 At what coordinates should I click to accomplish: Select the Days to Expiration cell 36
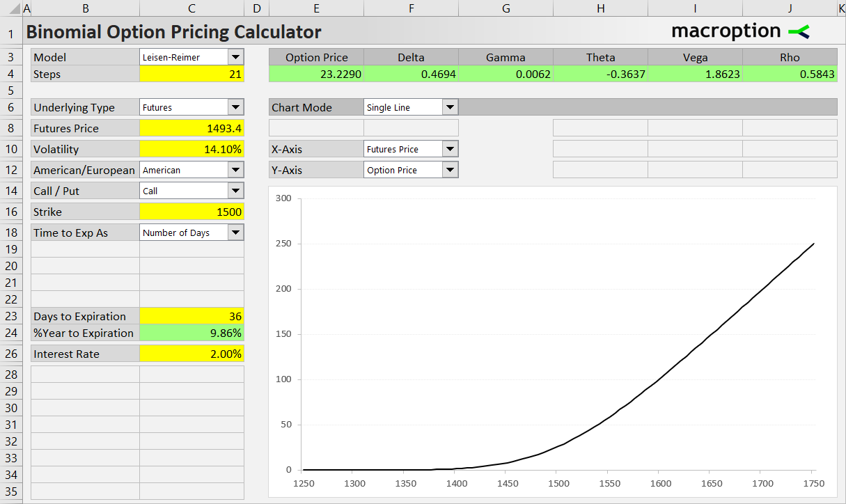coord(192,316)
